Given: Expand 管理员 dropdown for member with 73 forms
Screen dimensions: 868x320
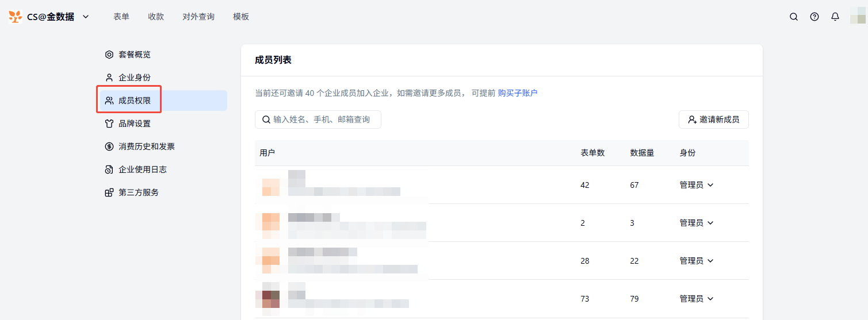Looking at the screenshot, I should click(x=697, y=299).
